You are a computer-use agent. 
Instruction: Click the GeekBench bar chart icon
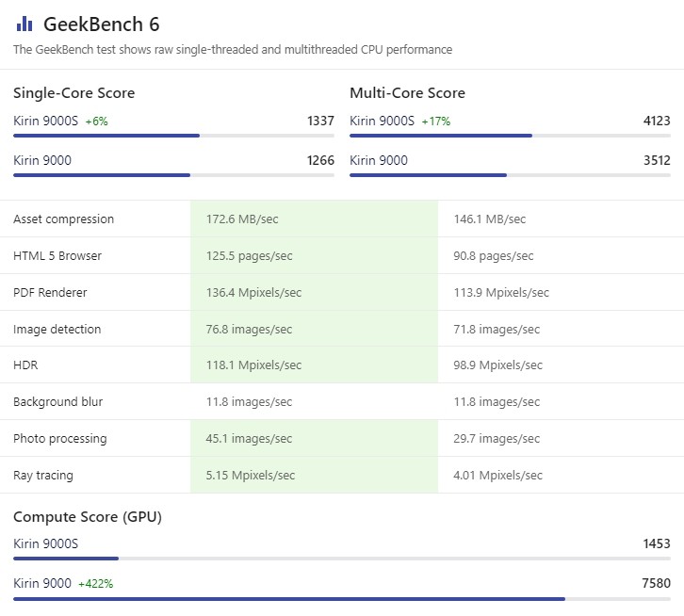[x=24, y=24]
